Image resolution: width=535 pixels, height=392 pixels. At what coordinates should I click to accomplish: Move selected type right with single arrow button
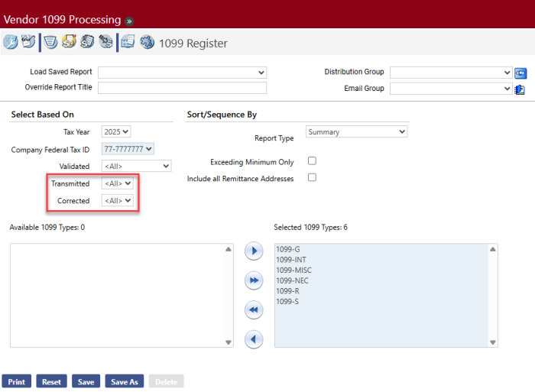[x=253, y=251]
